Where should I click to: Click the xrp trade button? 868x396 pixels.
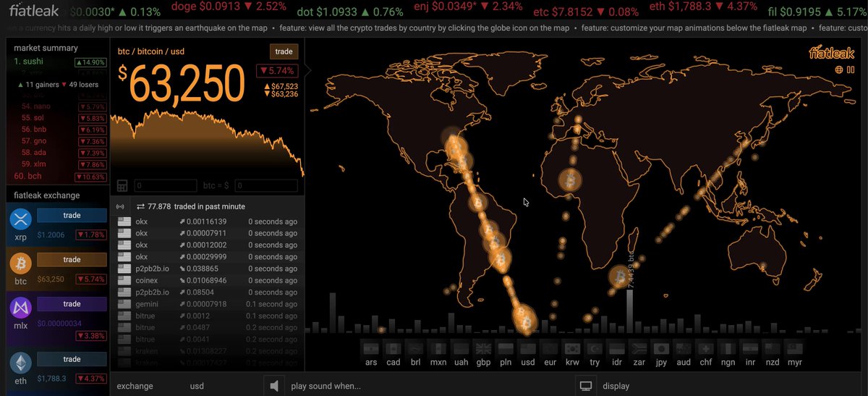[x=72, y=215]
